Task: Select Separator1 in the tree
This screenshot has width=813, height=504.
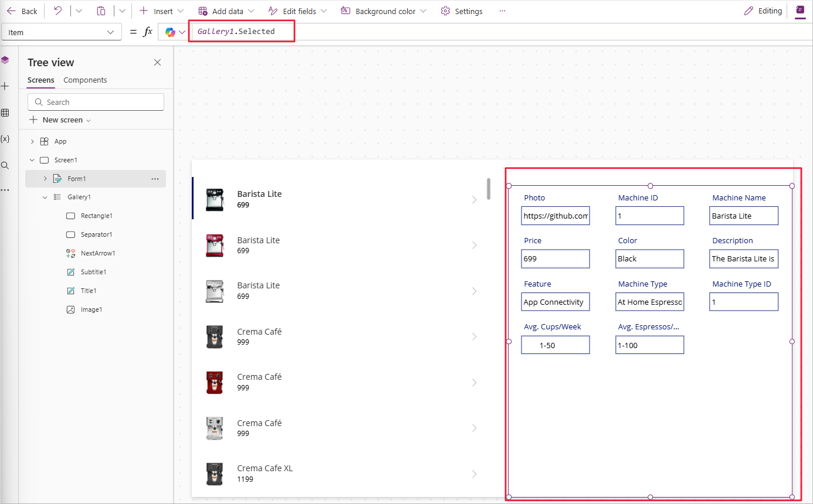Action: [x=96, y=234]
